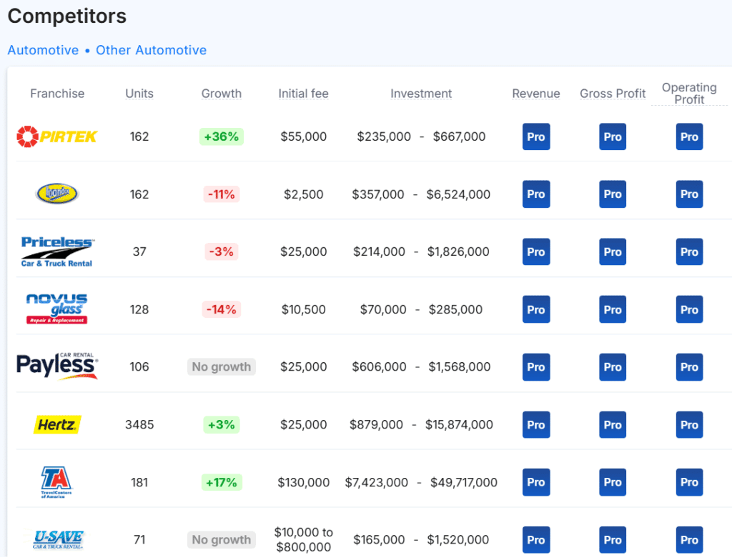
Task: Click the Investment column header
Action: point(421,94)
